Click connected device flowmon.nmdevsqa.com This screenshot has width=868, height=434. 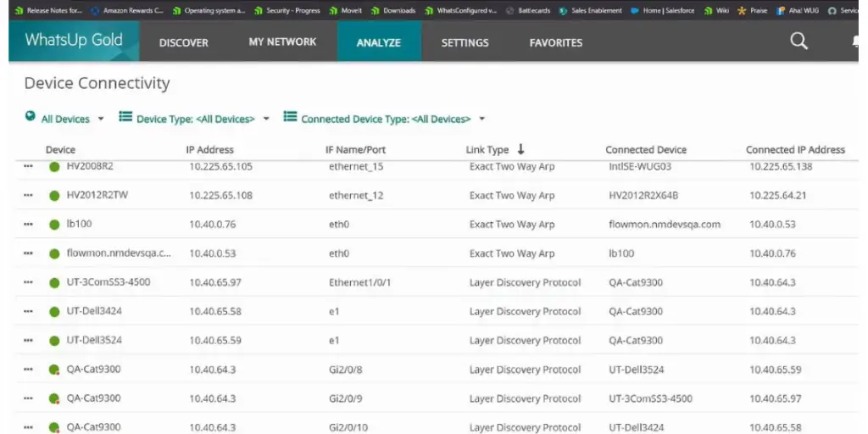665,224
